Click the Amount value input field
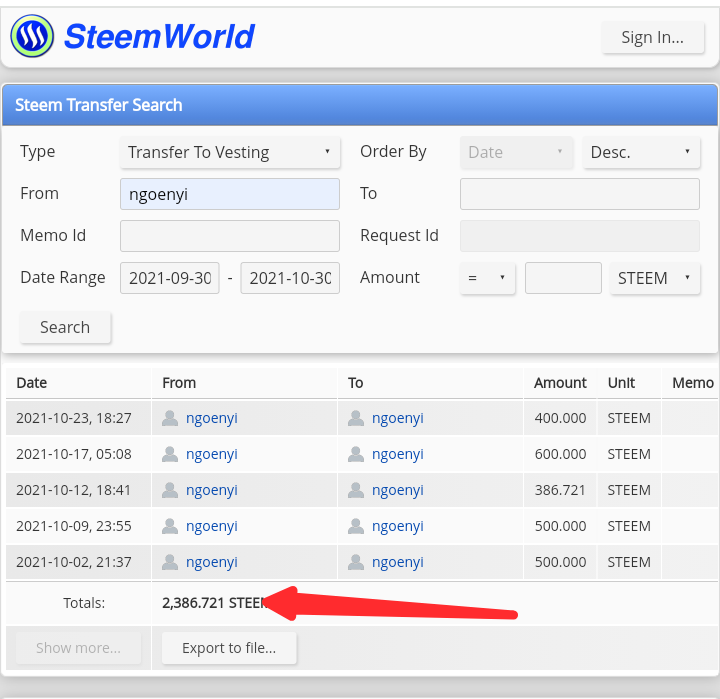The width and height of the screenshot is (720, 699). tap(563, 278)
